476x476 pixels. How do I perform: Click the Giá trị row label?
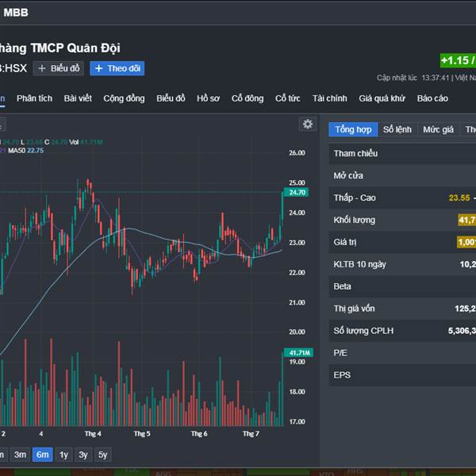[345, 242]
